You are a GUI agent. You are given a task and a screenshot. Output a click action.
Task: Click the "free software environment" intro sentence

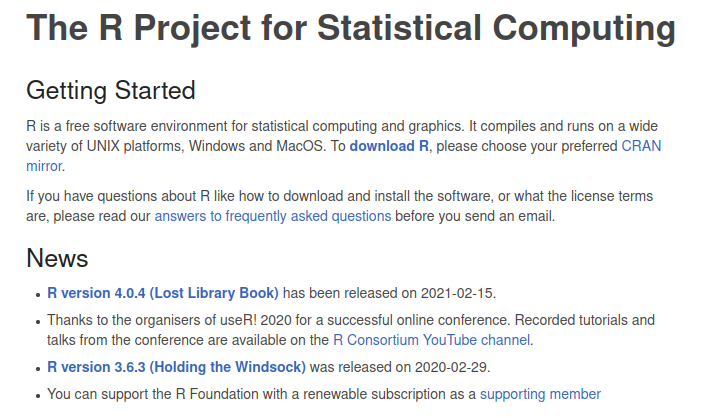[x=342, y=127]
